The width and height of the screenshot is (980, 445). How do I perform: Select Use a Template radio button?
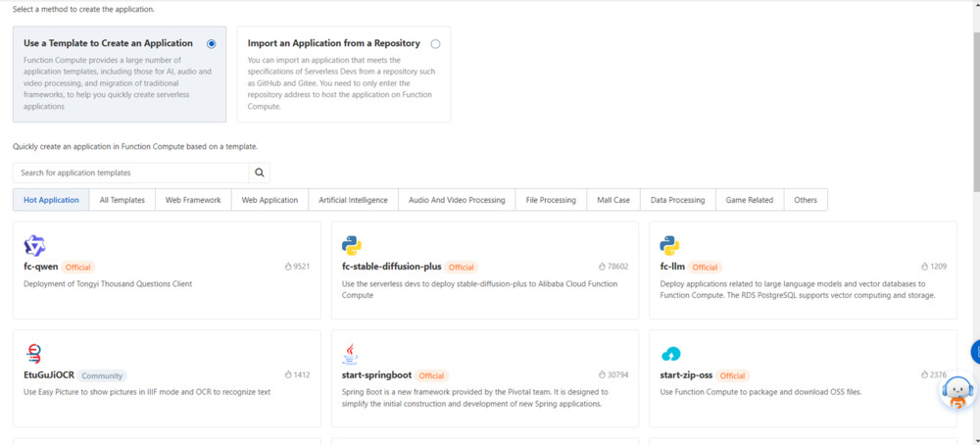pos(212,44)
